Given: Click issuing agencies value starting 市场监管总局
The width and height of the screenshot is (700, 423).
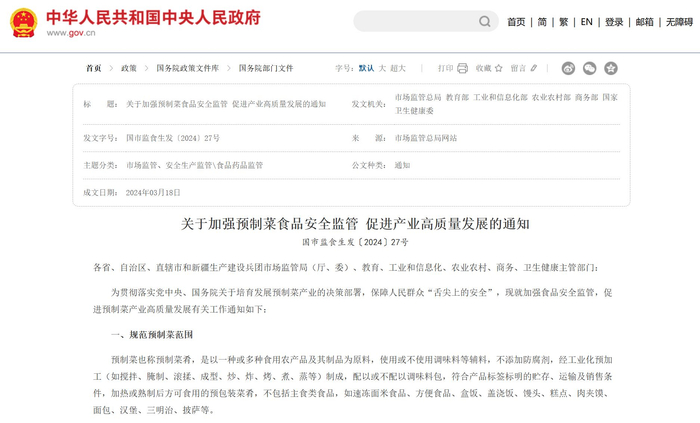Looking at the screenshot, I should coord(506,104).
